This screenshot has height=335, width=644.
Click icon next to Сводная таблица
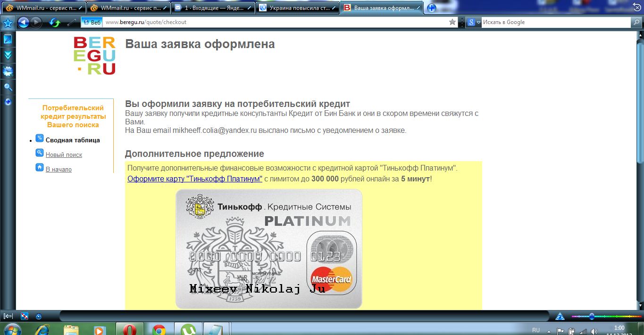40,139
